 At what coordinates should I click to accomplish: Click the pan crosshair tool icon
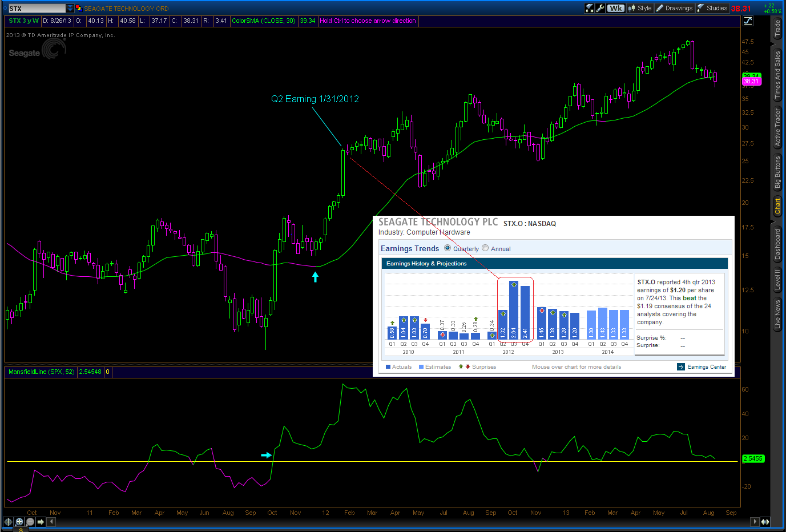click(8, 522)
